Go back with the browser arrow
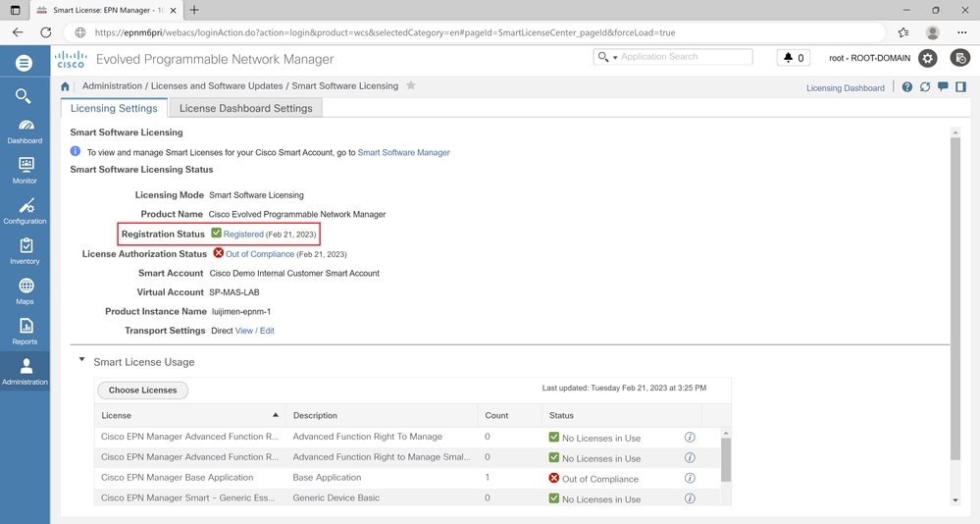Screen dimensions: 980x524 pyautogui.click(x=18, y=32)
